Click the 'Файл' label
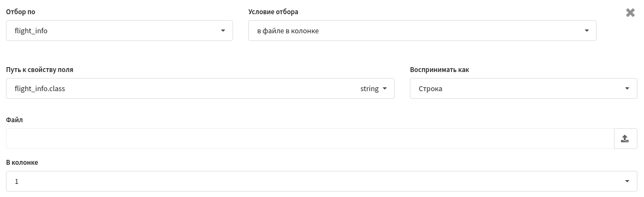This screenshot has height=197, width=644. tap(14, 120)
